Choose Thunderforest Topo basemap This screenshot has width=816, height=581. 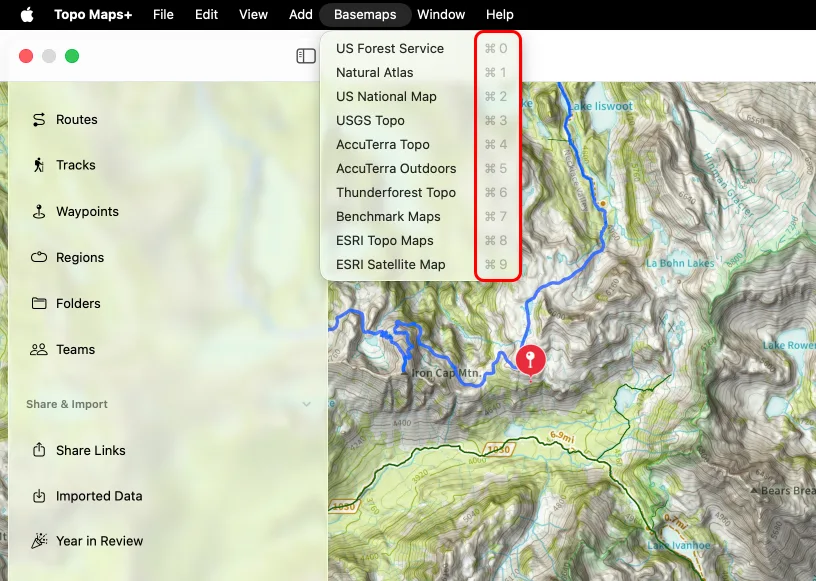click(x=421, y=192)
